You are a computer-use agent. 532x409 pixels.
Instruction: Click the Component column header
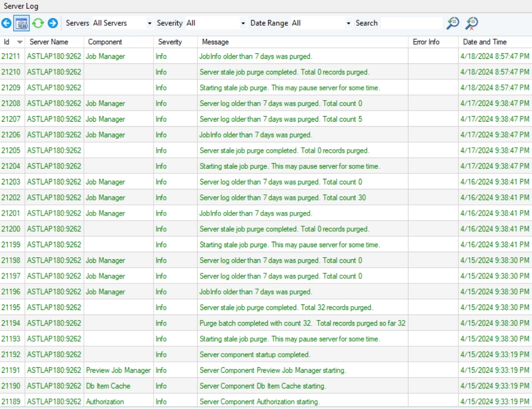click(105, 42)
